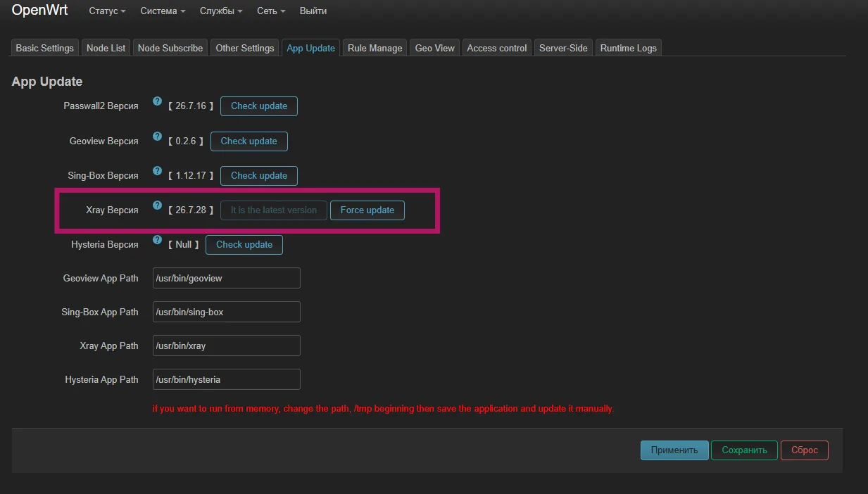Click the red run-from-memory warning text

click(383, 409)
